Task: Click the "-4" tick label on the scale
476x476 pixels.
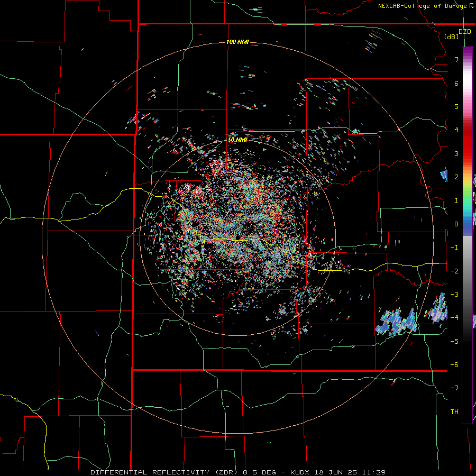Action: (454, 318)
